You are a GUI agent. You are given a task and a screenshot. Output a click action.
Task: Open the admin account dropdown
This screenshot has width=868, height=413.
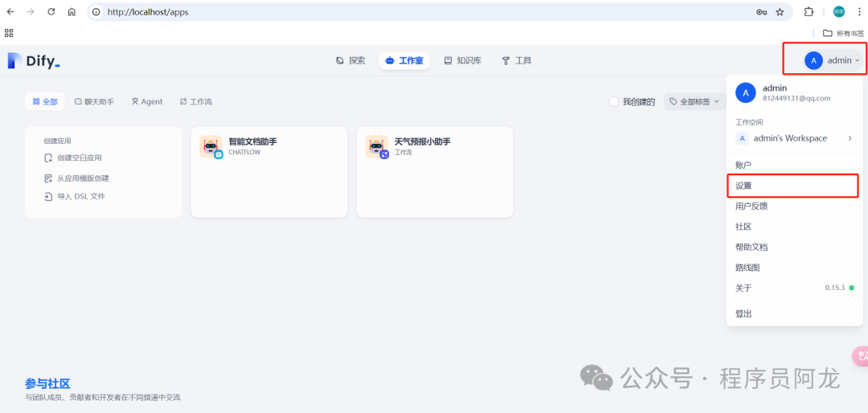click(x=832, y=61)
